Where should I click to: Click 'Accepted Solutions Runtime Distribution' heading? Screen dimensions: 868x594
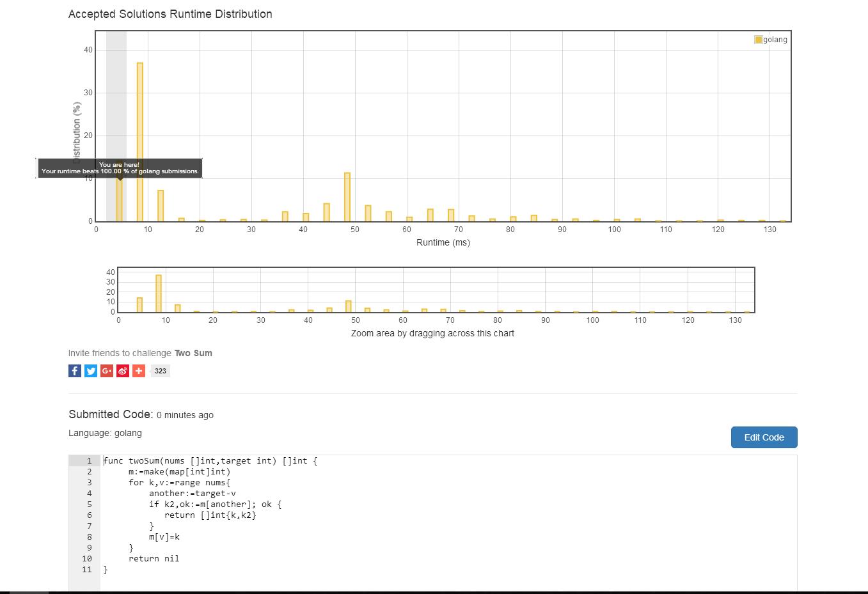170,14
